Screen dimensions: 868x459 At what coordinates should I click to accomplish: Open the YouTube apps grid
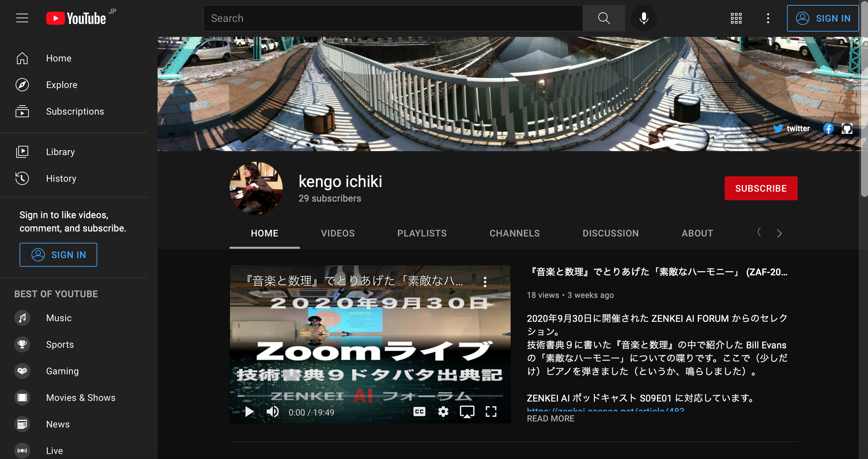[736, 18]
